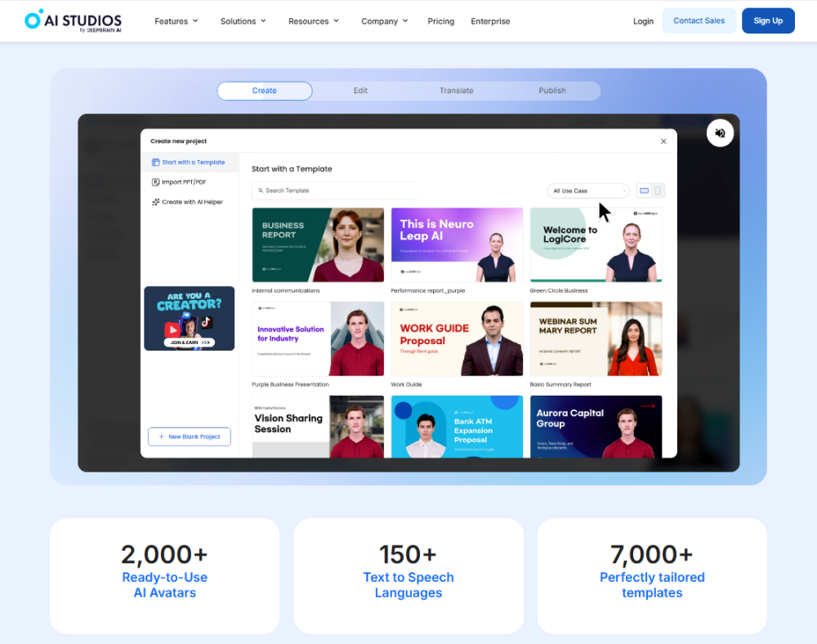
Task: Expand the Solutions menu
Action: (243, 21)
